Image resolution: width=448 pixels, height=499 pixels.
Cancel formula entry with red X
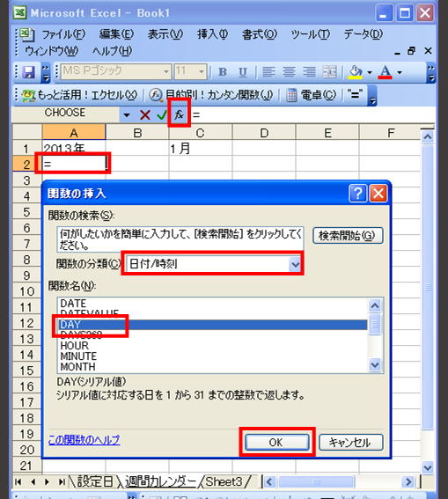pos(145,114)
